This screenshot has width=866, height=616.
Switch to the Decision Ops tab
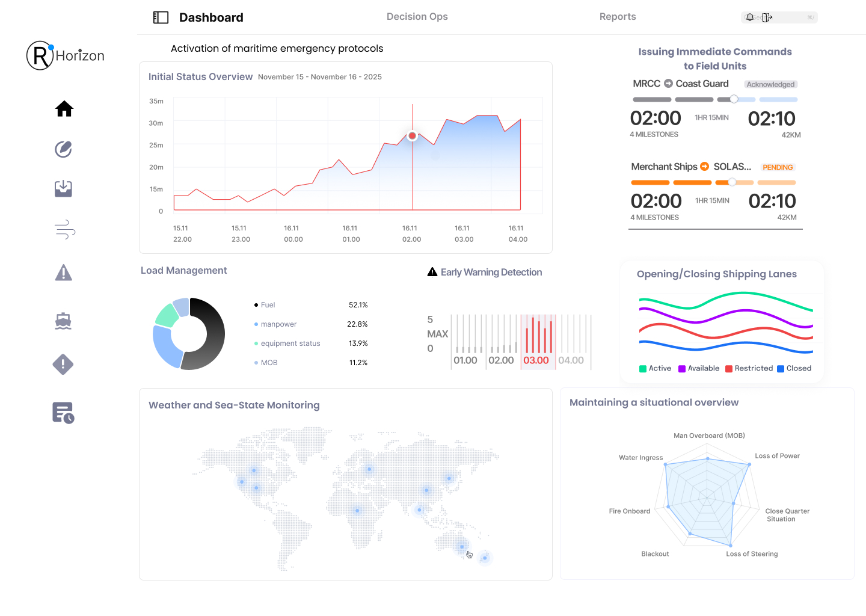pyautogui.click(x=417, y=17)
